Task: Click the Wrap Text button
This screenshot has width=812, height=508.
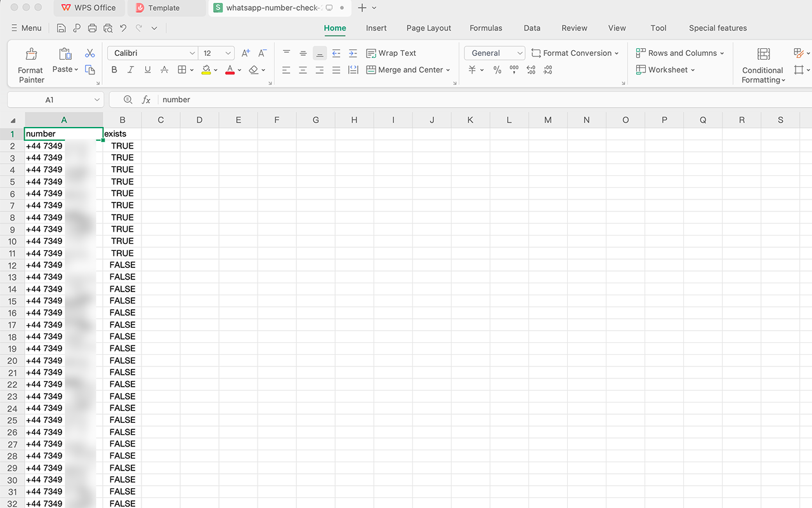Action: [391, 53]
